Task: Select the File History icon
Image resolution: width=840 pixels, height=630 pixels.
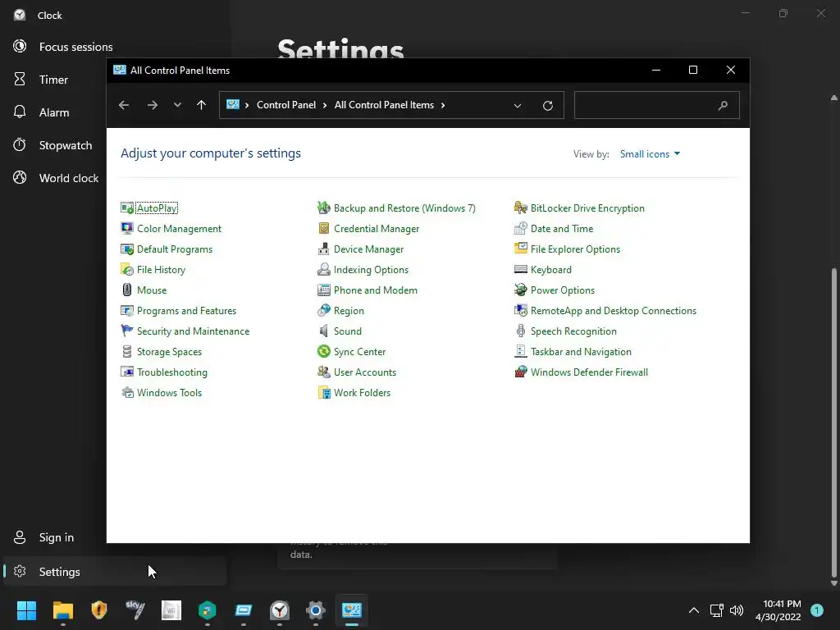Action: [127, 269]
